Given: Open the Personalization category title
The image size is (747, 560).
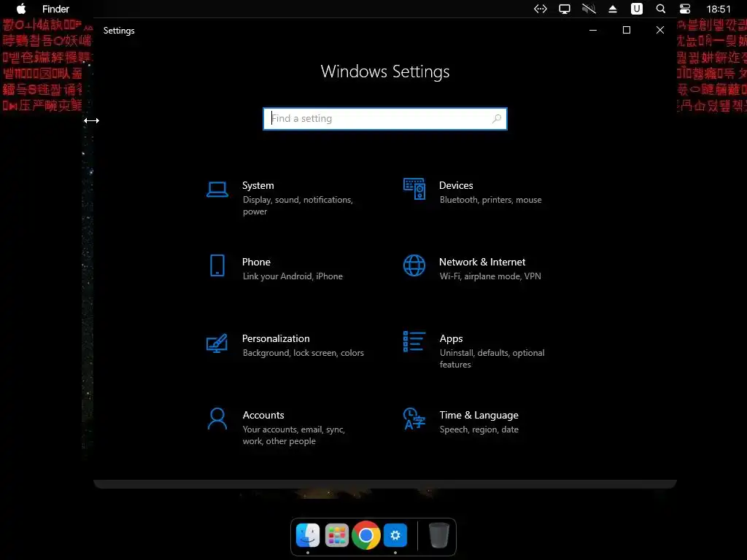Looking at the screenshot, I should point(276,338).
